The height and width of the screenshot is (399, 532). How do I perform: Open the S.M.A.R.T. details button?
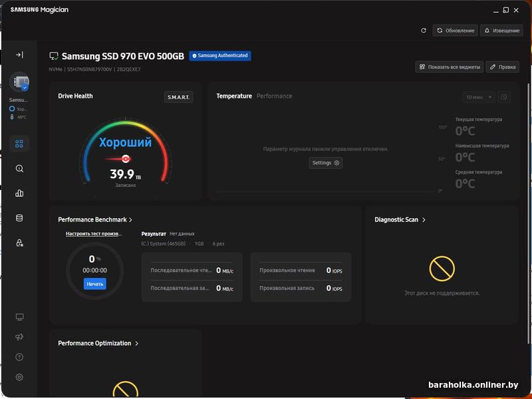pyautogui.click(x=178, y=97)
